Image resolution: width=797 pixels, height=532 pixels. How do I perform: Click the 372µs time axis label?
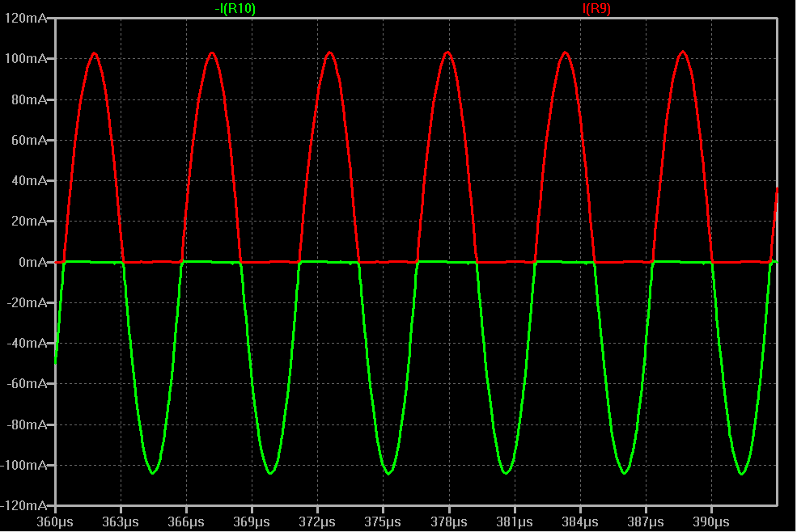[x=317, y=521]
